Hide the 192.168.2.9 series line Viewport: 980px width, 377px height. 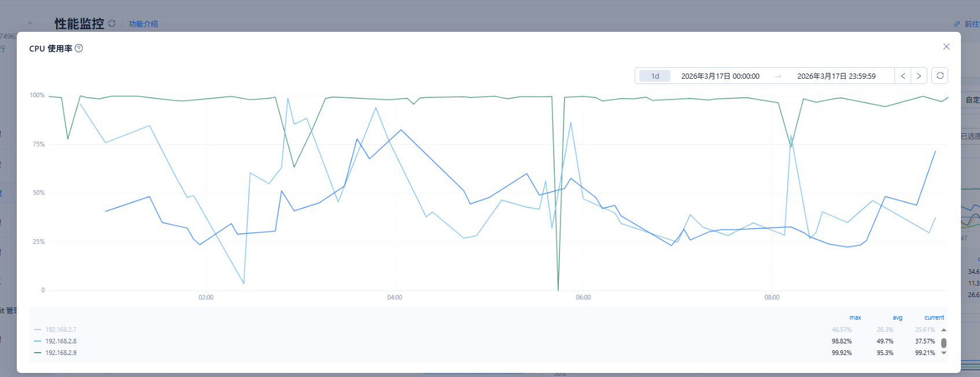point(61,353)
